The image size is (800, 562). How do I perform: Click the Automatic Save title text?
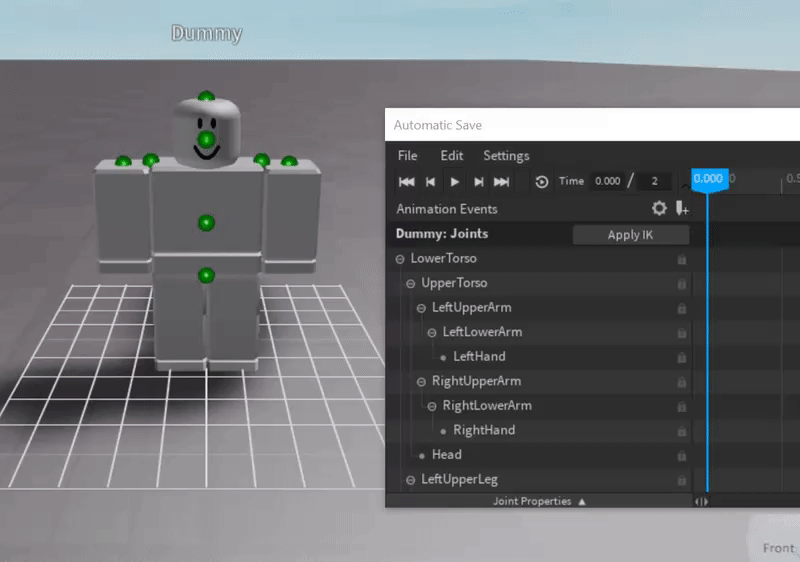click(437, 125)
